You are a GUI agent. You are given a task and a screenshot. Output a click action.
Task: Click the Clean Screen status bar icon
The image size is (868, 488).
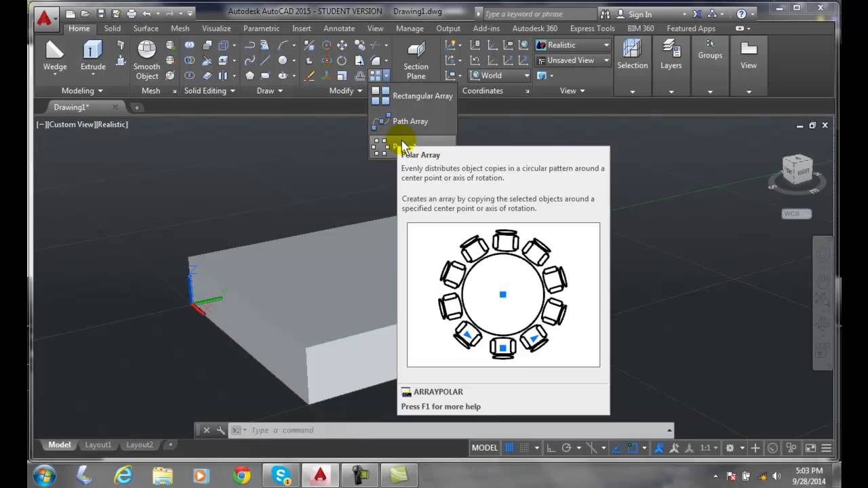(x=810, y=448)
